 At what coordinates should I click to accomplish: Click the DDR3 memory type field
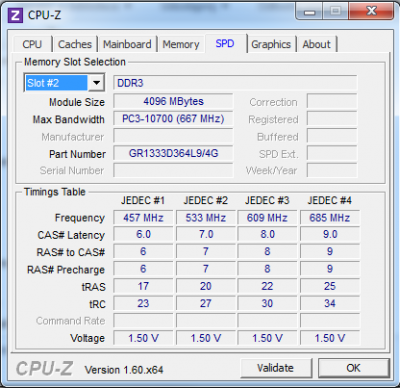click(x=235, y=83)
